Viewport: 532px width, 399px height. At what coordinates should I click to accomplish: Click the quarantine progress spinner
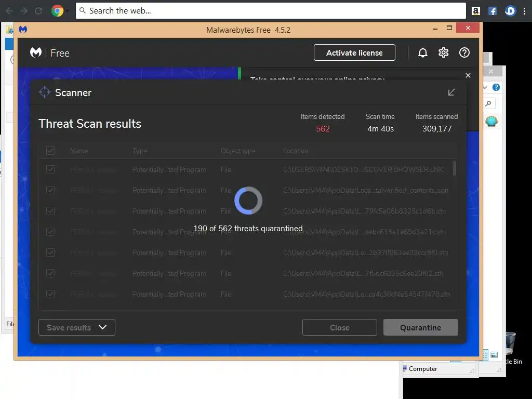click(x=248, y=201)
